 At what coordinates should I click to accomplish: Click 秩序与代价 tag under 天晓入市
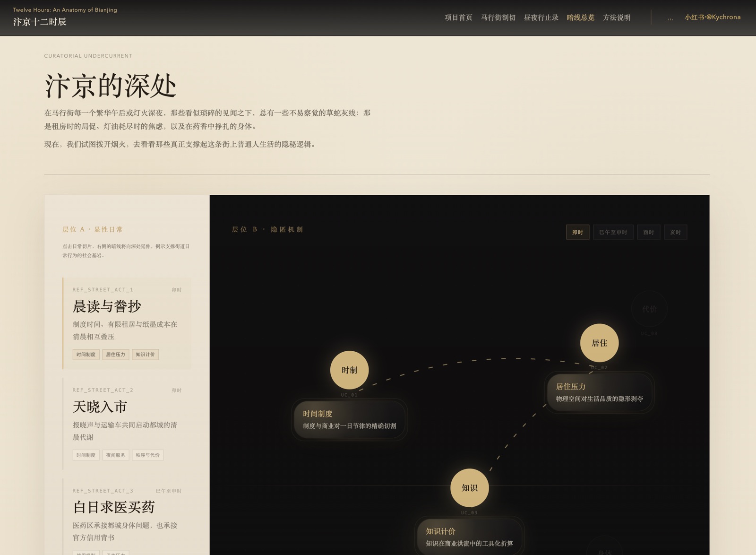point(148,455)
